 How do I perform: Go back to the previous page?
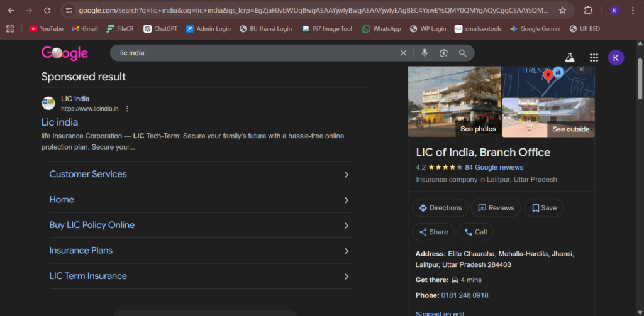(x=11, y=10)
